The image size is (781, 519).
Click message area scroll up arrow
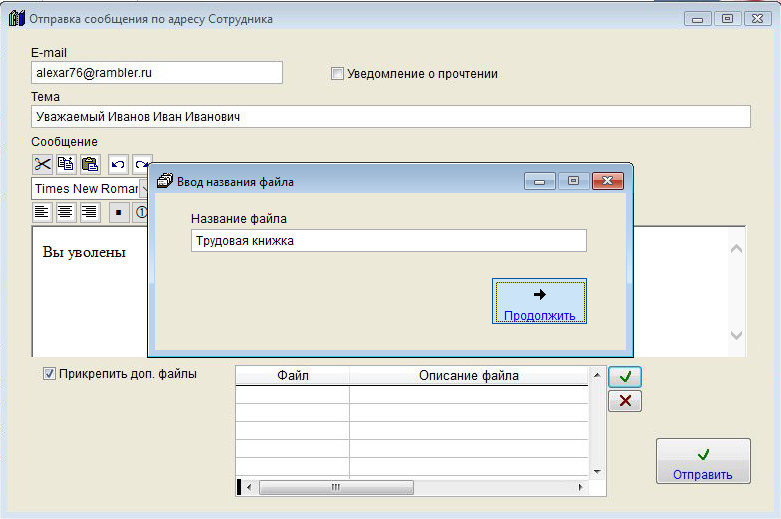tap(736, 248)
